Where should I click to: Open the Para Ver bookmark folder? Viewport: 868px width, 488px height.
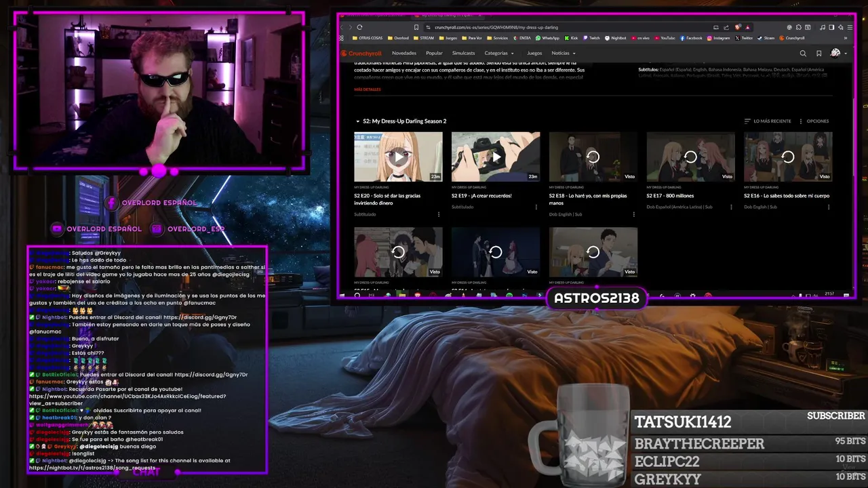point(472,38)
